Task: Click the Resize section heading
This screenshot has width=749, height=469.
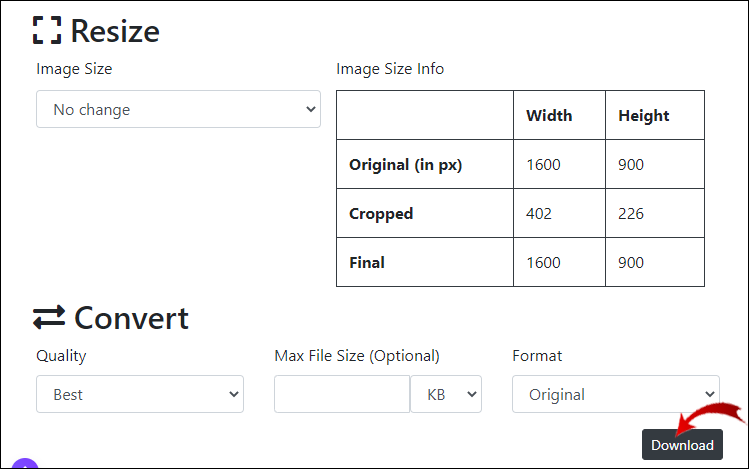Action: pos(115,31)
